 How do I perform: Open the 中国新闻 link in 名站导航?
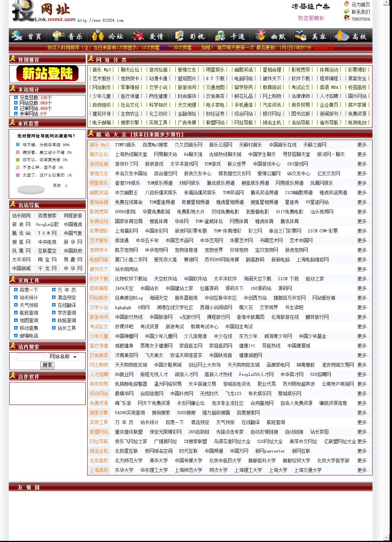(x=21, y=268)
